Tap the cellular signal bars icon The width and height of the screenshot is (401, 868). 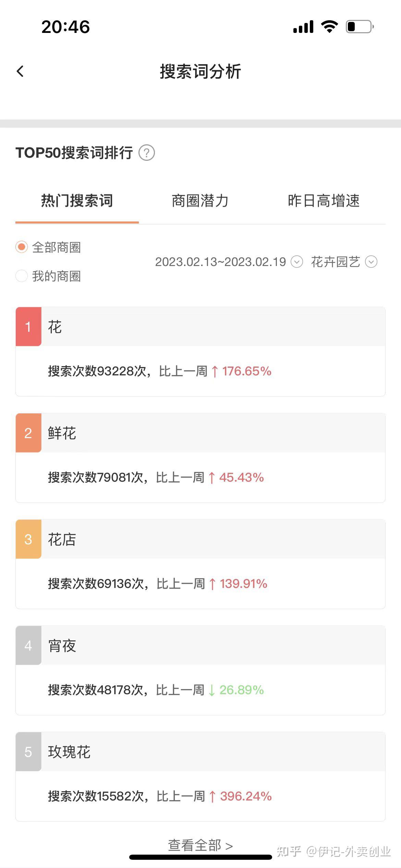pos(303,27)
